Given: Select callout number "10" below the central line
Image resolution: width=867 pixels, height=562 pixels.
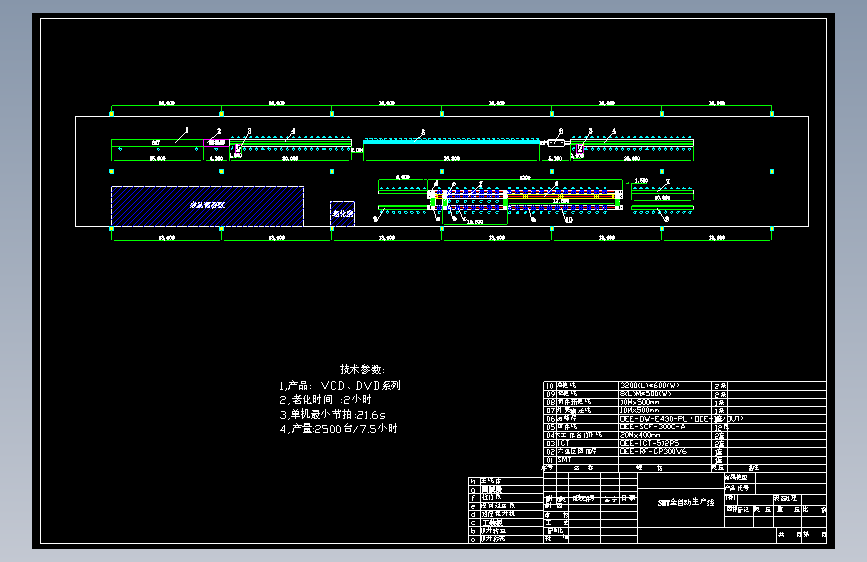Looking at the screenshot, I should coord(568,220).
